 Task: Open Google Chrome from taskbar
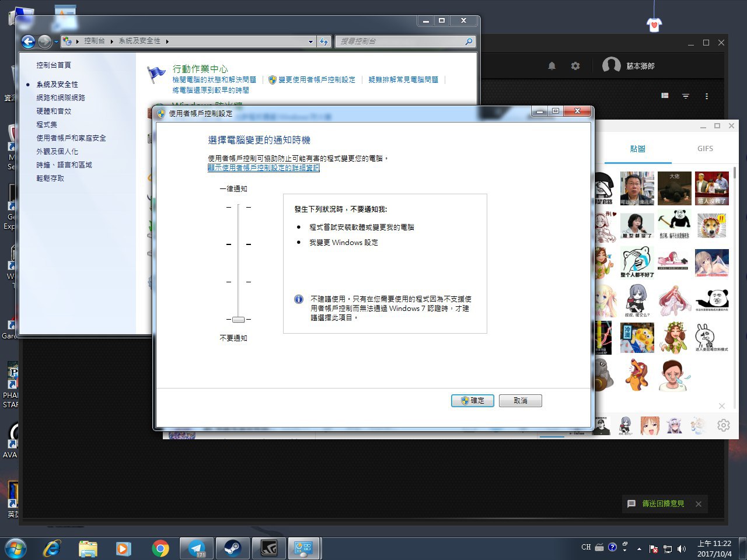pyautogui.click(x=160, y=548)
